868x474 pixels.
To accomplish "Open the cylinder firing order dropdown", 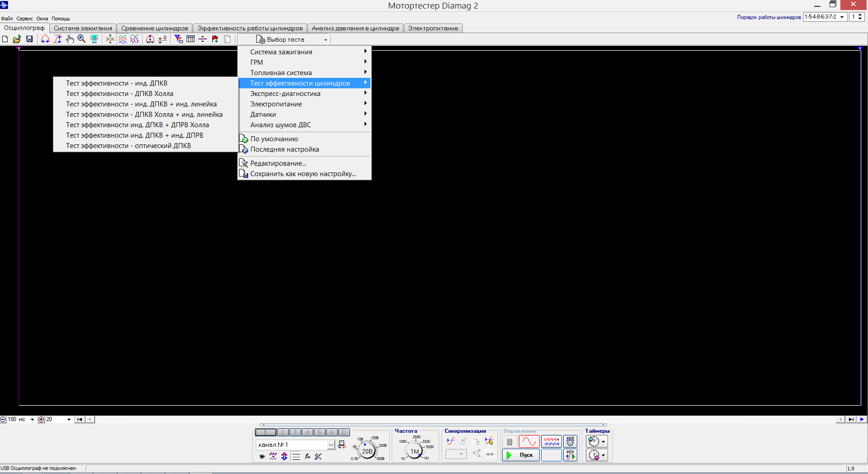I will pyautogui.click(x=842, y=17).
